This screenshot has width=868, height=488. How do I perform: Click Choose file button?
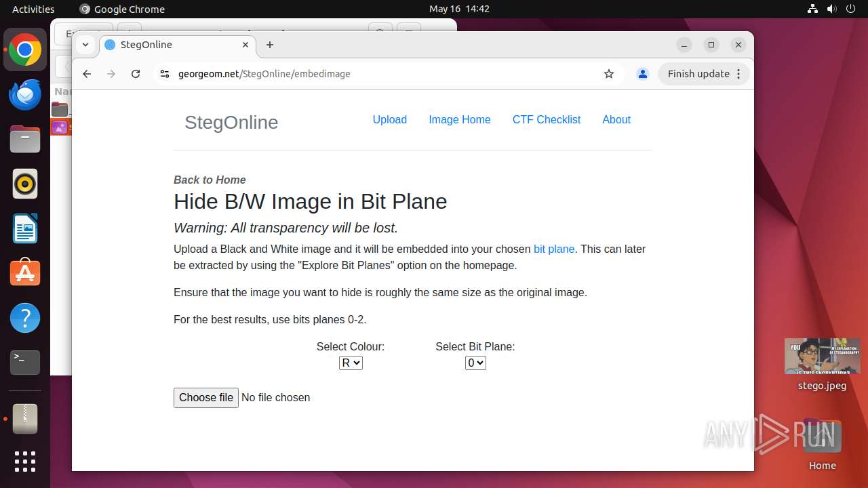206,398
